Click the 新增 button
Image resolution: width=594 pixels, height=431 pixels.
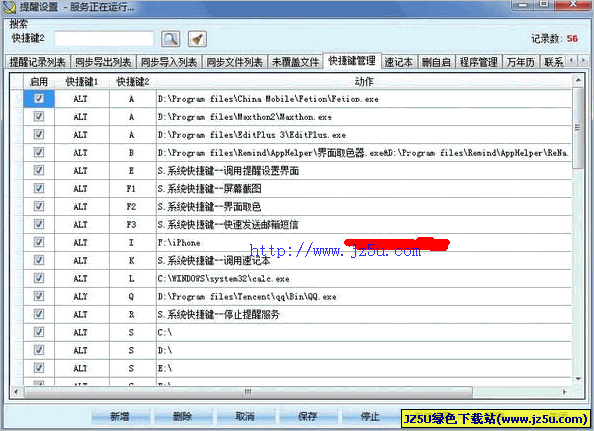(120, 417)
